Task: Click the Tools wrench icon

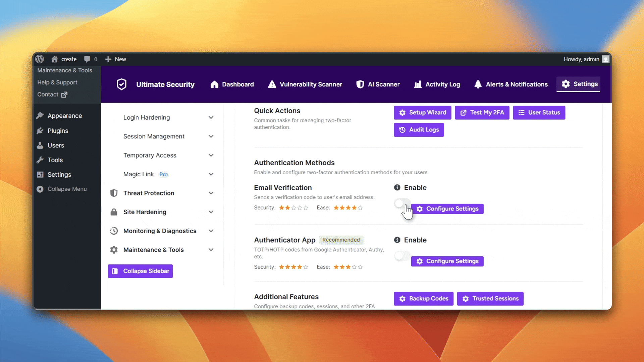Action: (x=40, y=160)
